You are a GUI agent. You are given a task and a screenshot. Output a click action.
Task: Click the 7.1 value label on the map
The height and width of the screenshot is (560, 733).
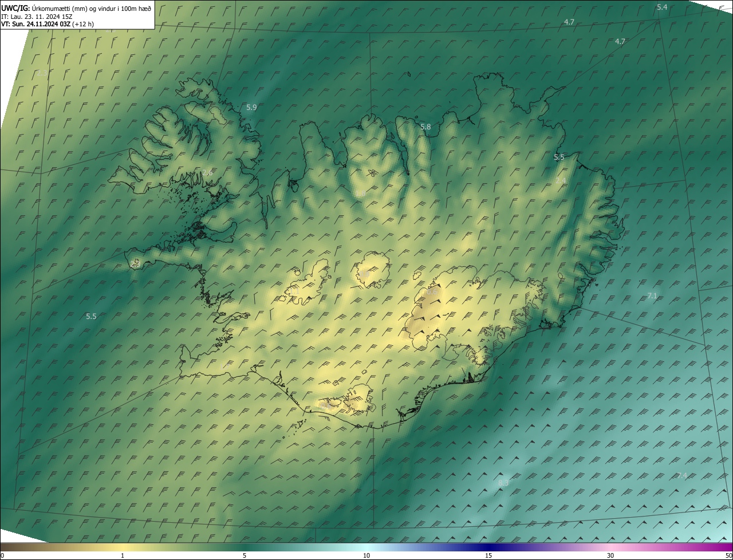[652, 295]
